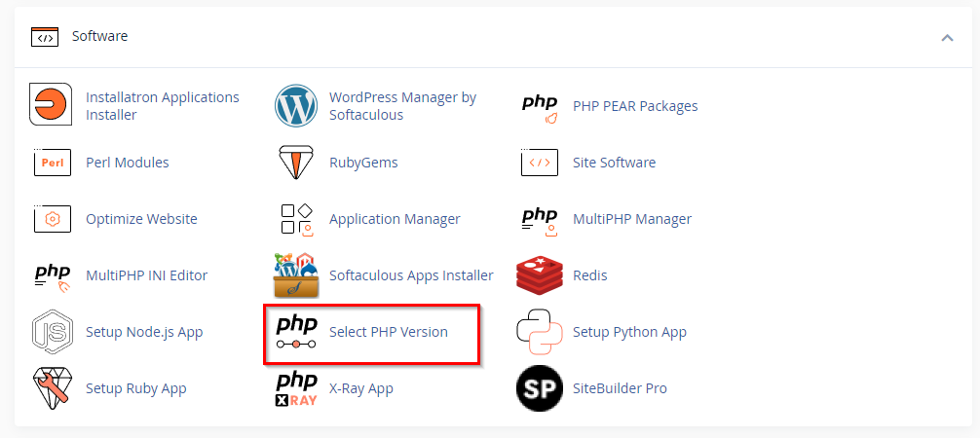This screenshot has width=980, height=438.
Task: Click the Optimize Website icon
Action: click(53, 219)
